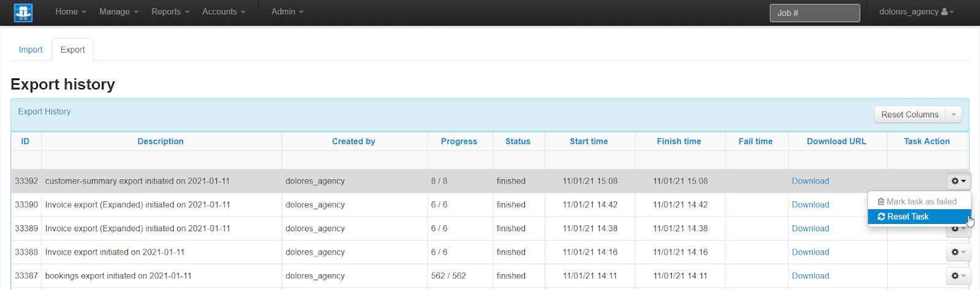980x290 pixels.
Task: Select Reset Task from the context menu
Action: (x=907, y=217)
